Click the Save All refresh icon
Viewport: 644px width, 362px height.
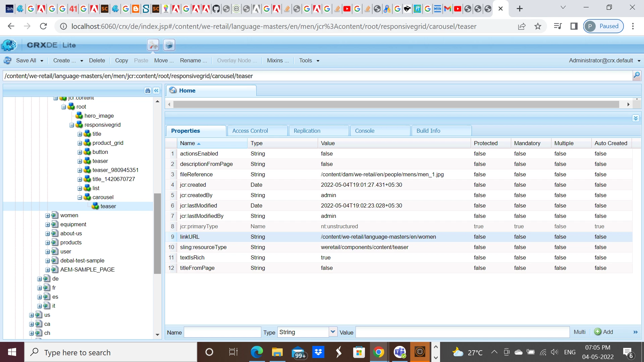tap(7, 61)
